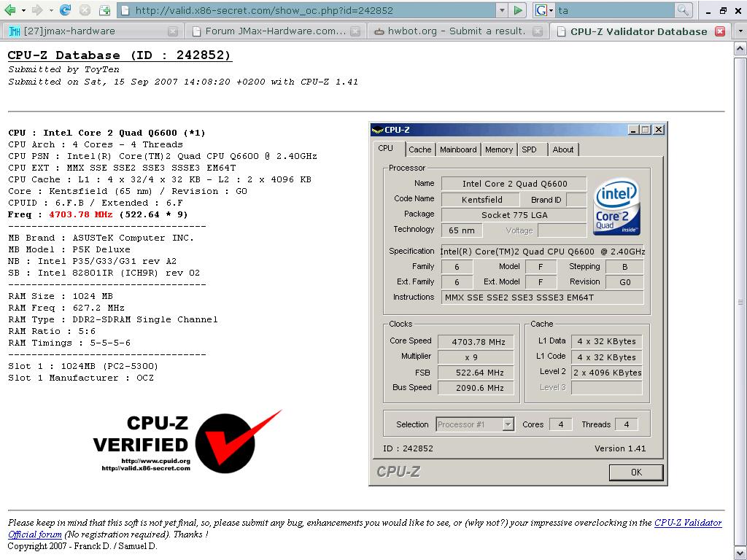747x560 pixels.
Task: Open the About tab in CPU-Z
Action: [x=563, y=149]
